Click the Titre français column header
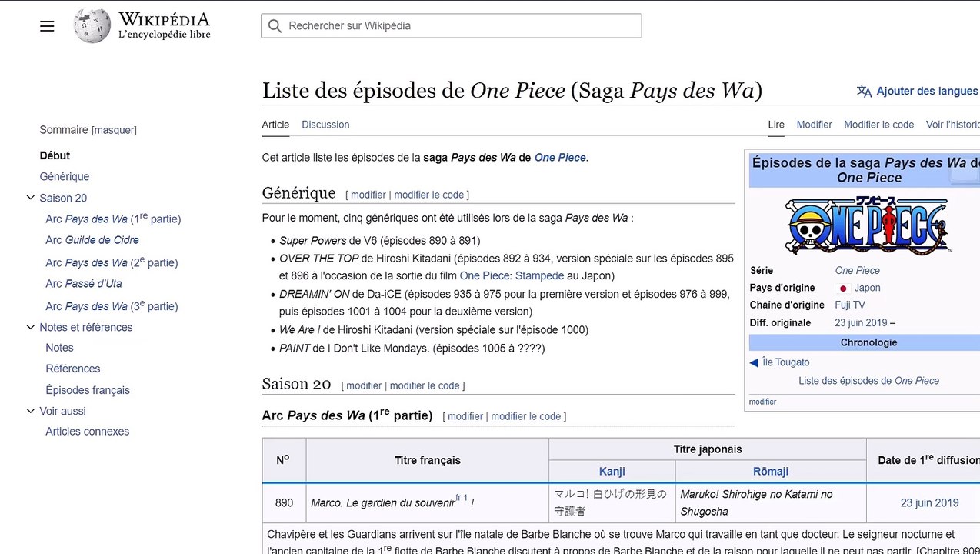The image size is (980, 554). 428,461
